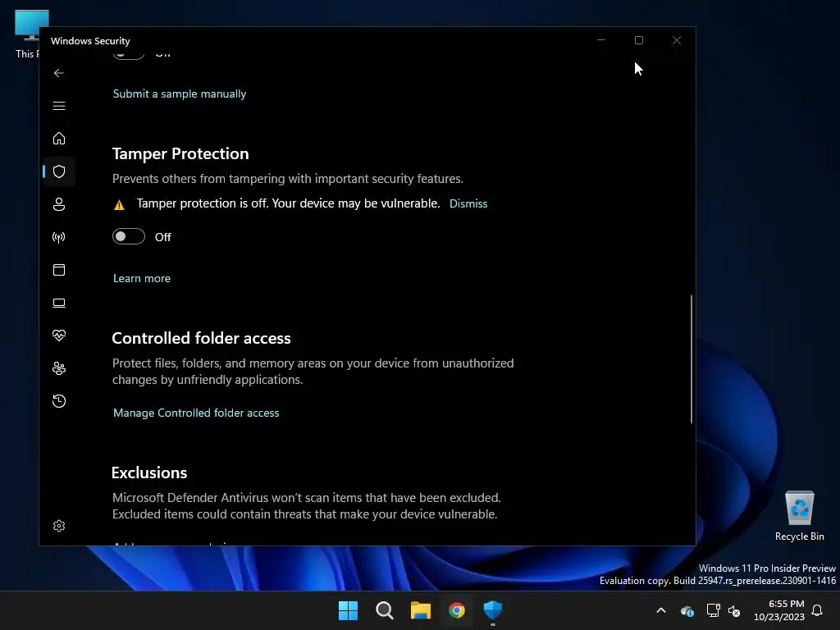The image size is (840, 630).
Task: Select the Recycle Bin desktop icon
Action: 799,516
